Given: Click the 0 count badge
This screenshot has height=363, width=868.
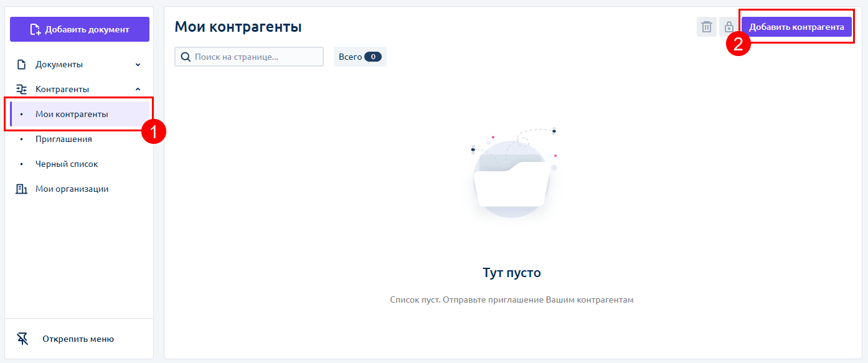Looking at the screenshot, I should coord(373,57).
